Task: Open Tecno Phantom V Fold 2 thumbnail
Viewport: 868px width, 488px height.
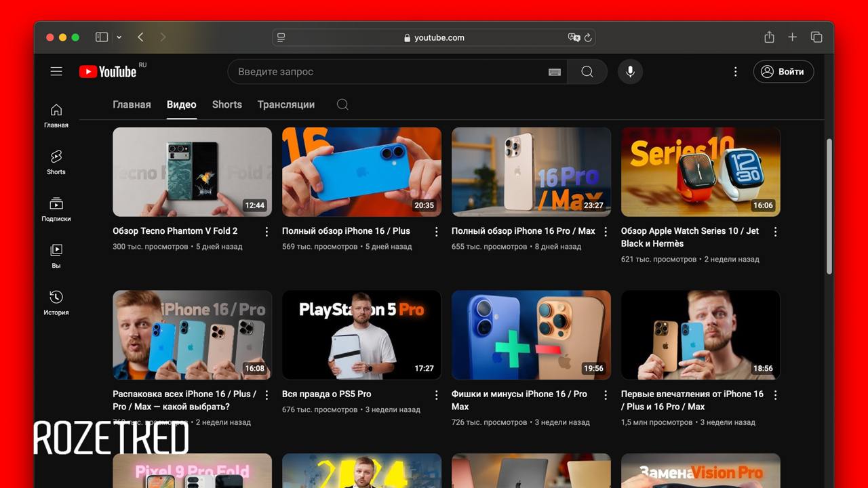Action: coord(192,172)
